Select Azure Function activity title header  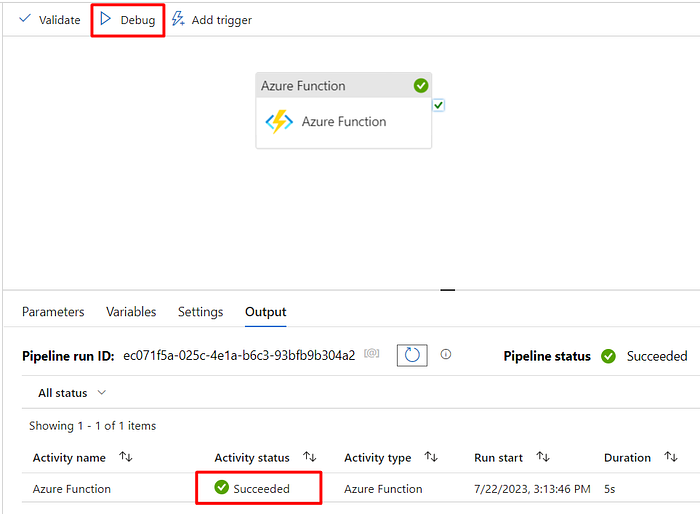(343, 85)
